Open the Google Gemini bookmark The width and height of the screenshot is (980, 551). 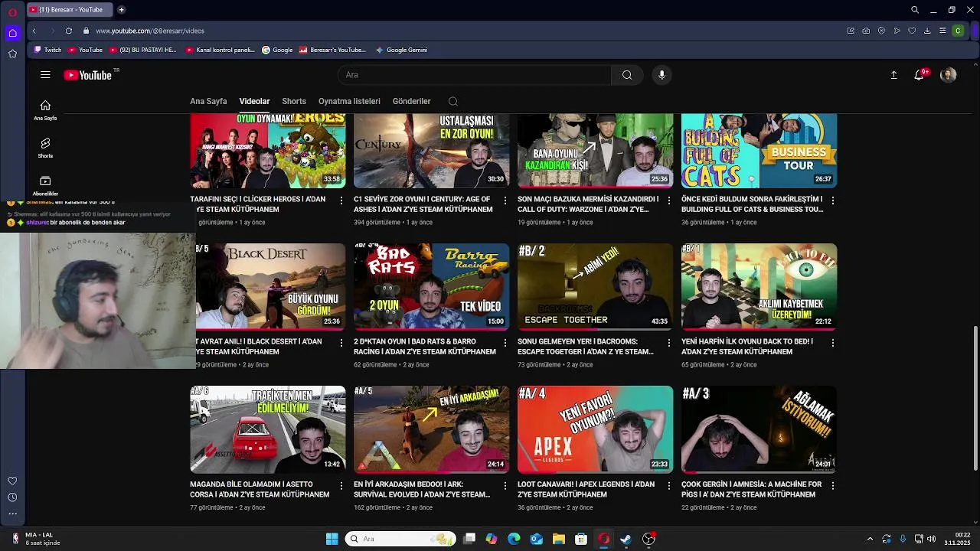pos(401,50)
